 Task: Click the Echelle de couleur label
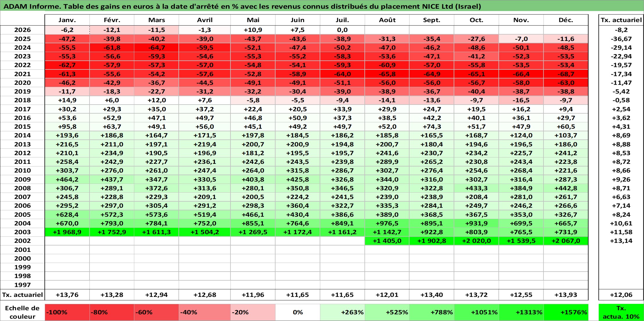click(22, 312)
